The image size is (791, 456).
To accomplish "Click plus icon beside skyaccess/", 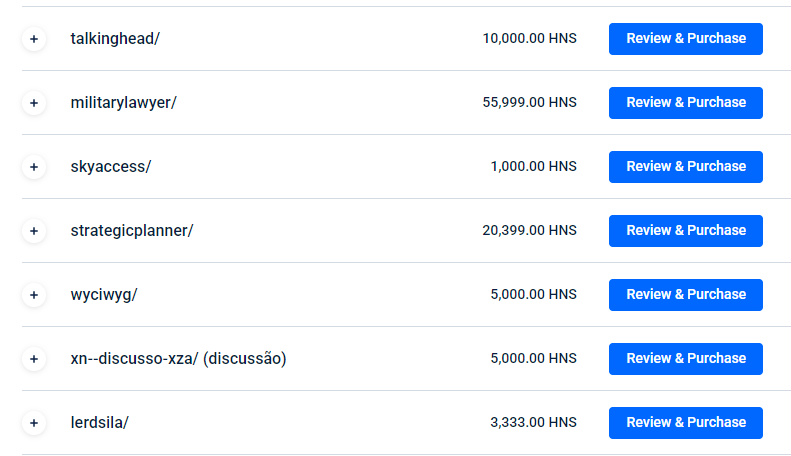I will [34, 167].
